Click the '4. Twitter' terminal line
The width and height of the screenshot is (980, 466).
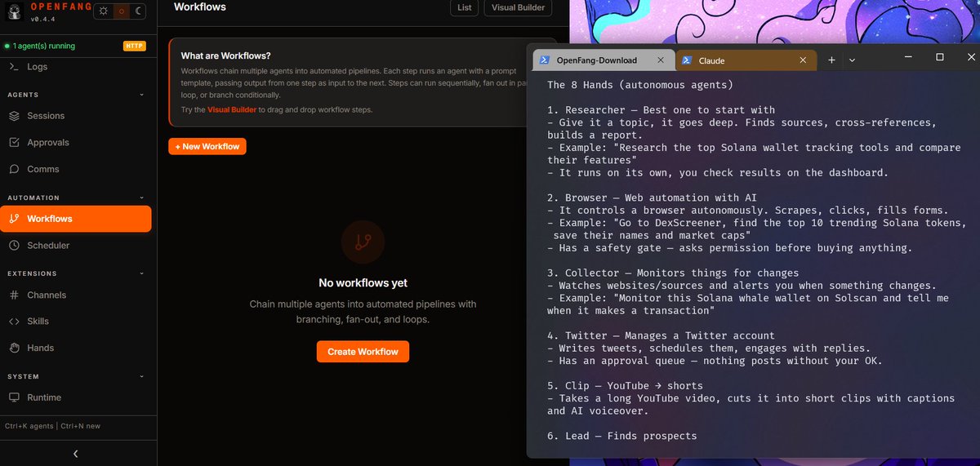coord(661,335)
